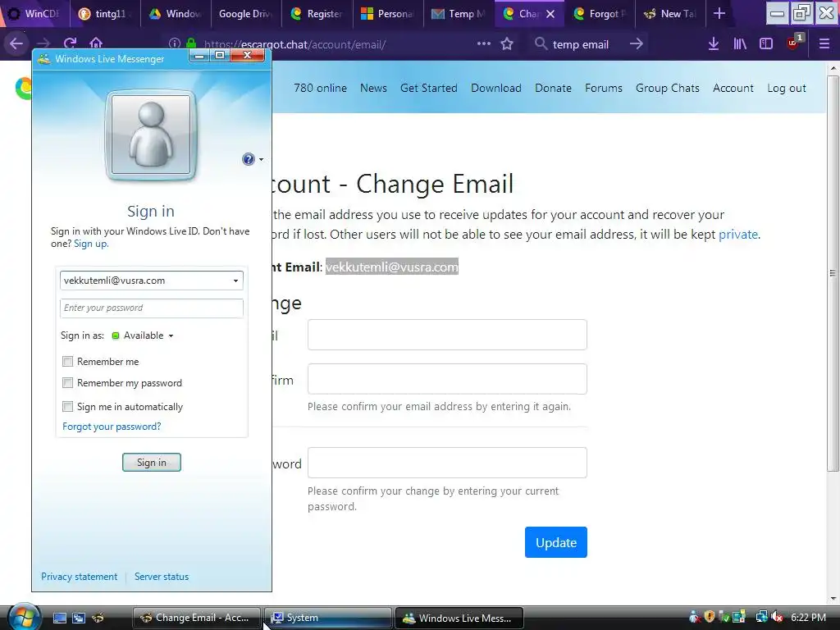Open the Account nav item
This screenshot has height=630, width=840.
(x=733, y=88)
